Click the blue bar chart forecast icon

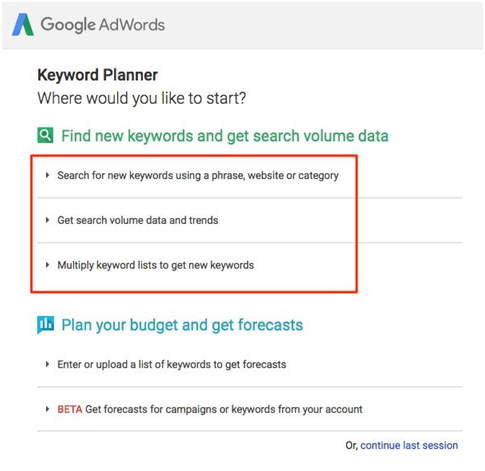pyautogui.click(x=45, y=325)
